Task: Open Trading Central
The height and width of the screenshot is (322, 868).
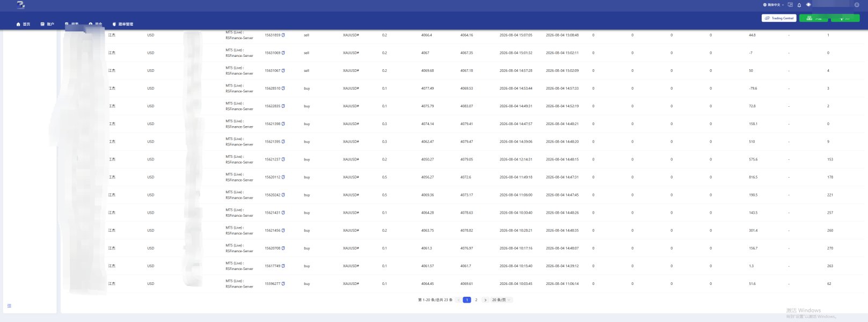Action: [779, 18]
